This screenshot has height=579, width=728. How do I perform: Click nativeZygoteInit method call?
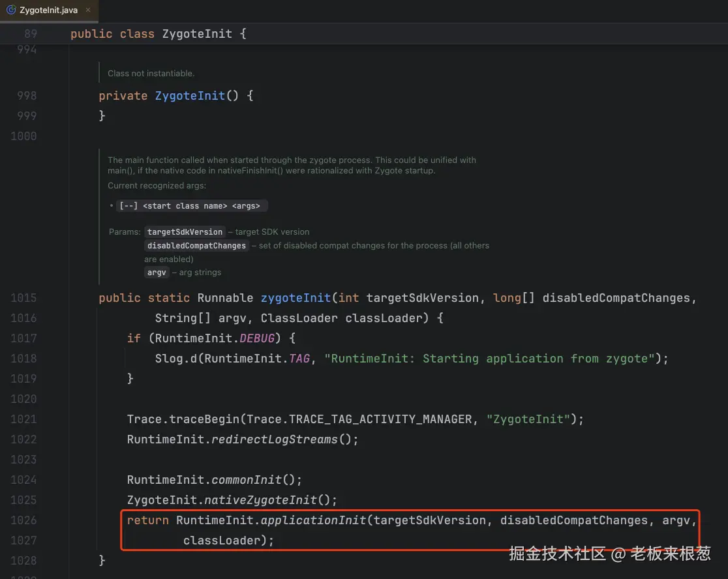pyautogui.click(x=260, y=499)
